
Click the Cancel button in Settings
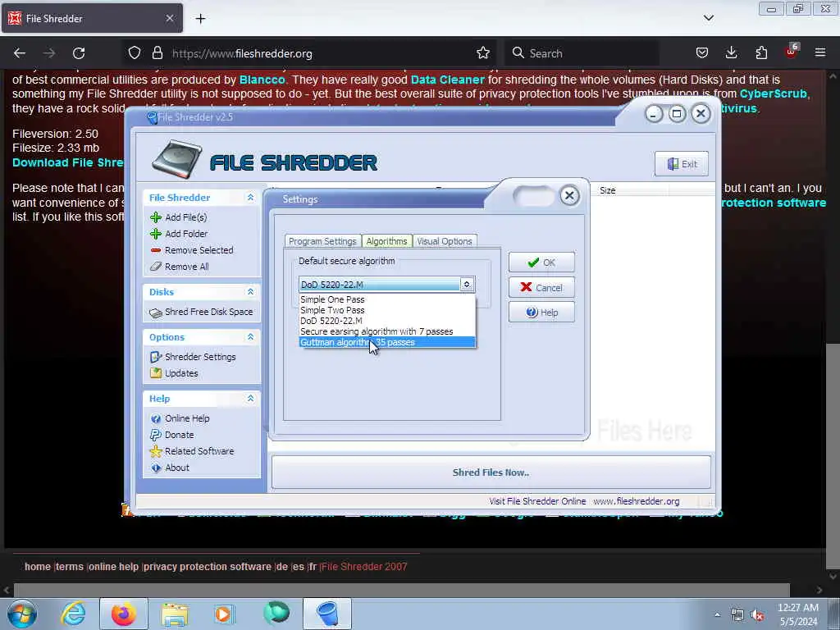541,288
